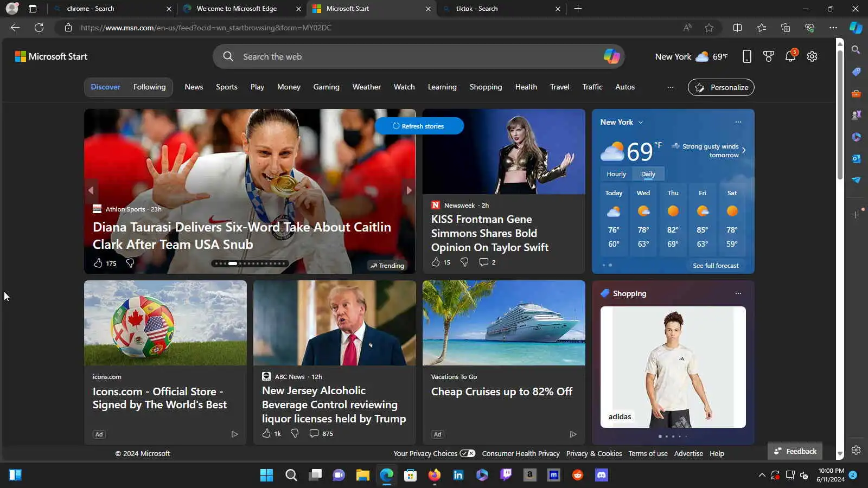Open Terms of use link
The image size is (868, 488).
coord(648,453)
